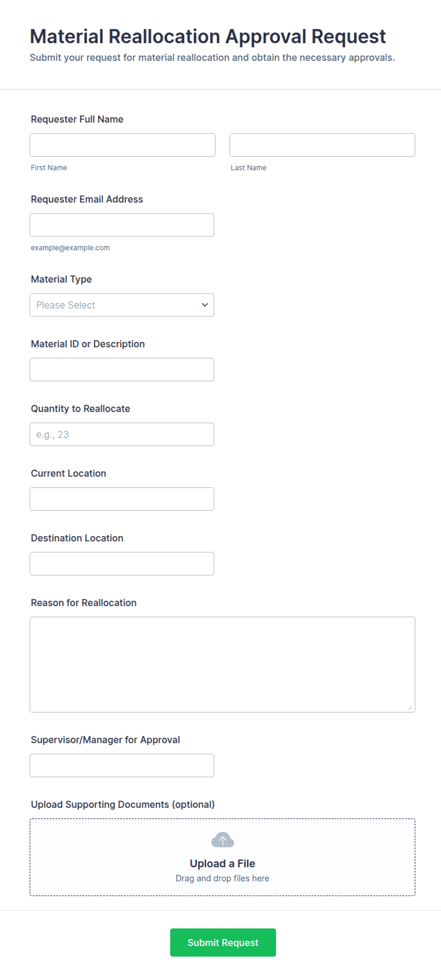Open the Material Type dropdown
441x980 pixels.
coord(122,305)
